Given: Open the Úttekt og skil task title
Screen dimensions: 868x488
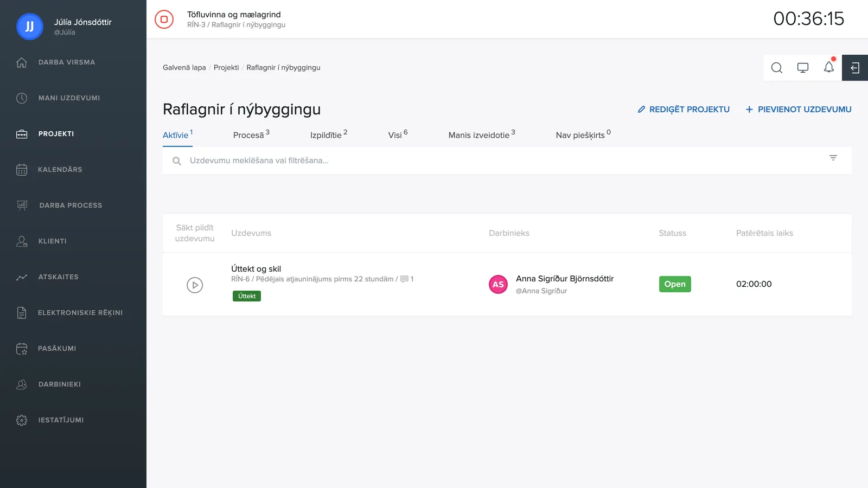Looking at the screenshot, I should point(256,269).
